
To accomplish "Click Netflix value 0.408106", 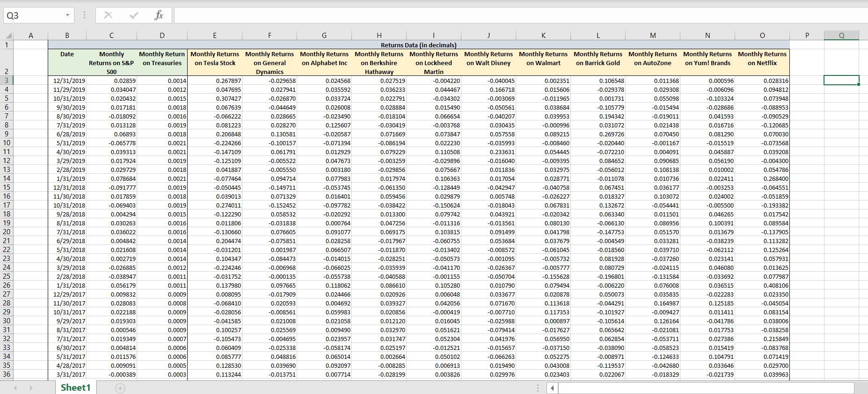I will [762, 285].
